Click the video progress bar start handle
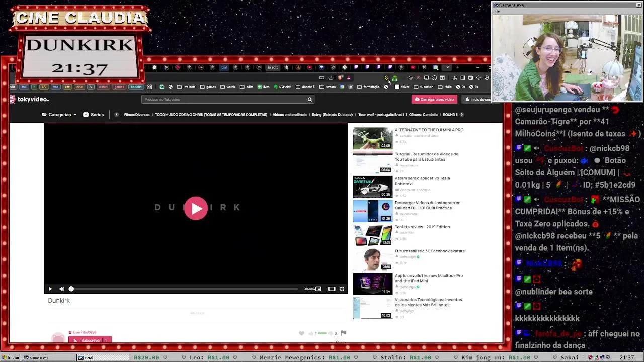Screen dimensions: 644x362 pos(71,289)
